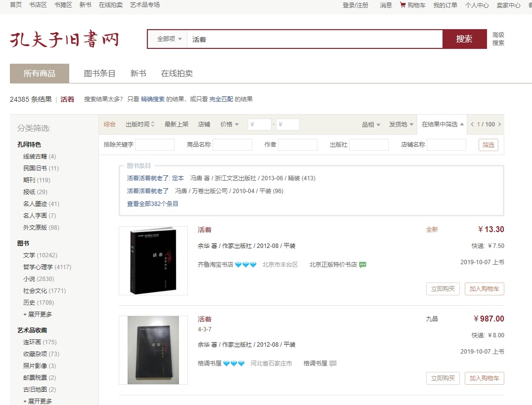Click the maximum price input field

pos(287,124)
